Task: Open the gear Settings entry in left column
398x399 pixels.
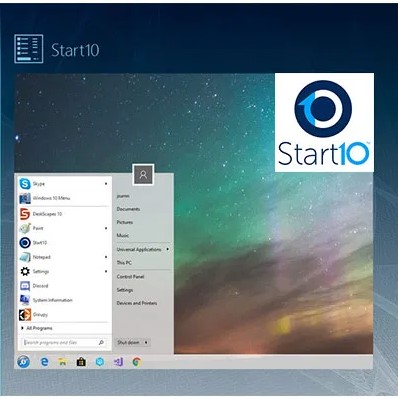Action: tap(63, 271)
